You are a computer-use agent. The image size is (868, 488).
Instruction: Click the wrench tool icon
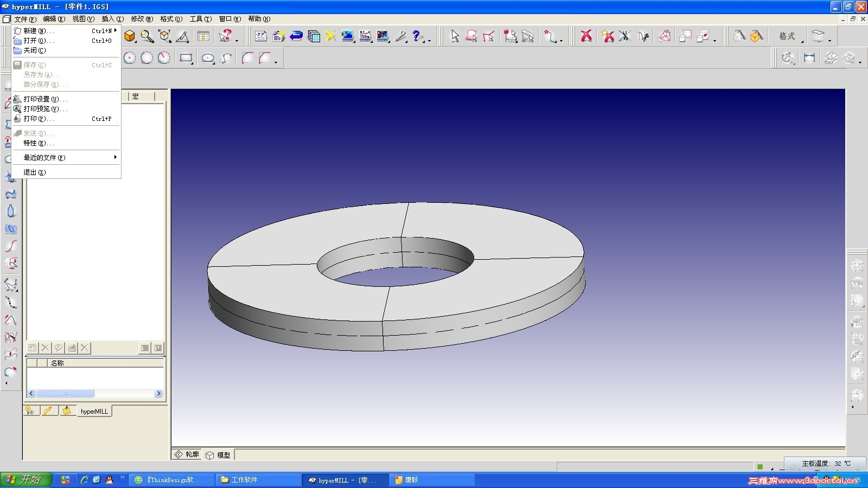click(x=400, y=36)
